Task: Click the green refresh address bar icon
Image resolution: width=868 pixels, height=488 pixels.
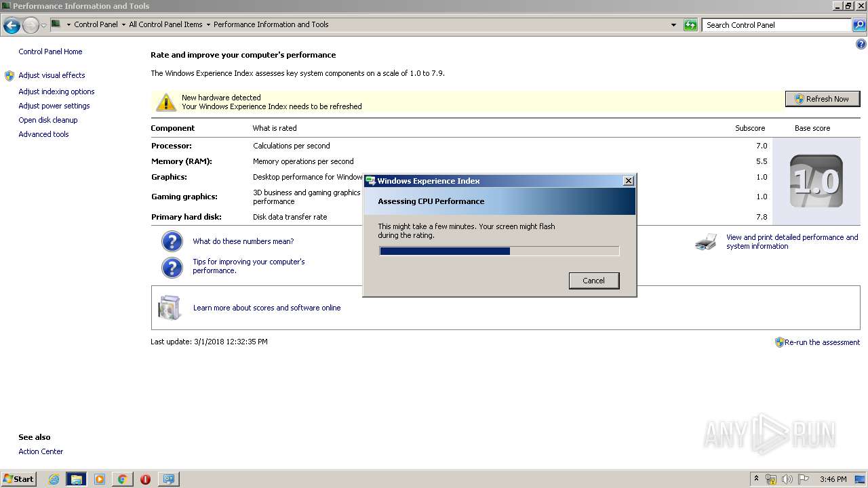Action: [690, 25]
